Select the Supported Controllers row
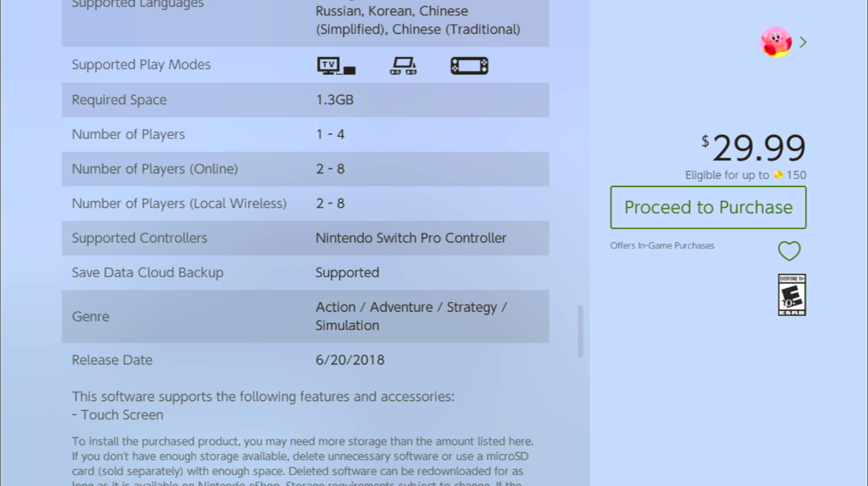 pyautogui.click(x=305, y=238)
